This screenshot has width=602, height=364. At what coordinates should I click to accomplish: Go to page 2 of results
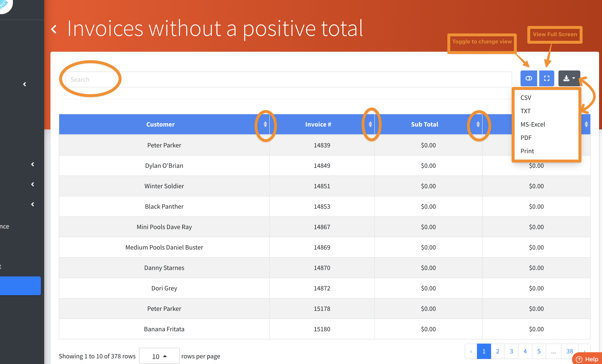pos(497,351)
